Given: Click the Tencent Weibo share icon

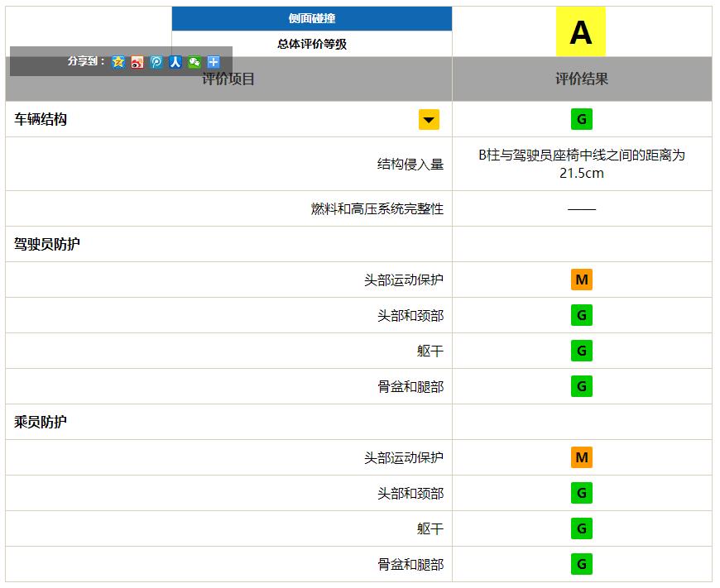Looking at the screenshot, I should (156, 62).
